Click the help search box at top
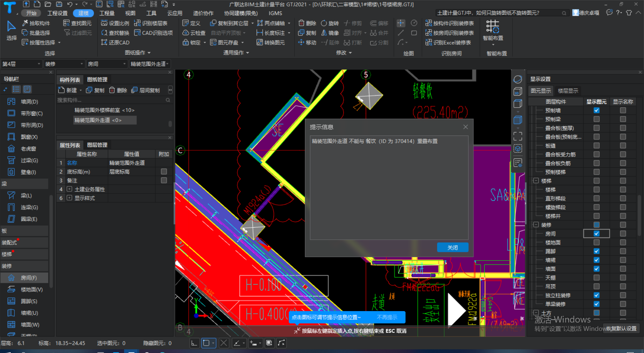This screenshot has width=644, height=353. [502, 13]
